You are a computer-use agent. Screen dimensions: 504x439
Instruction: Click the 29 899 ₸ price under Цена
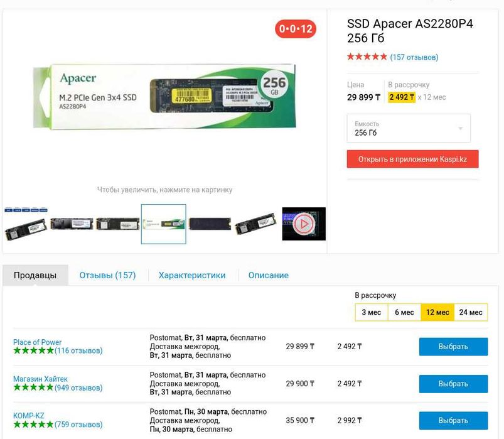coord(363,97)
